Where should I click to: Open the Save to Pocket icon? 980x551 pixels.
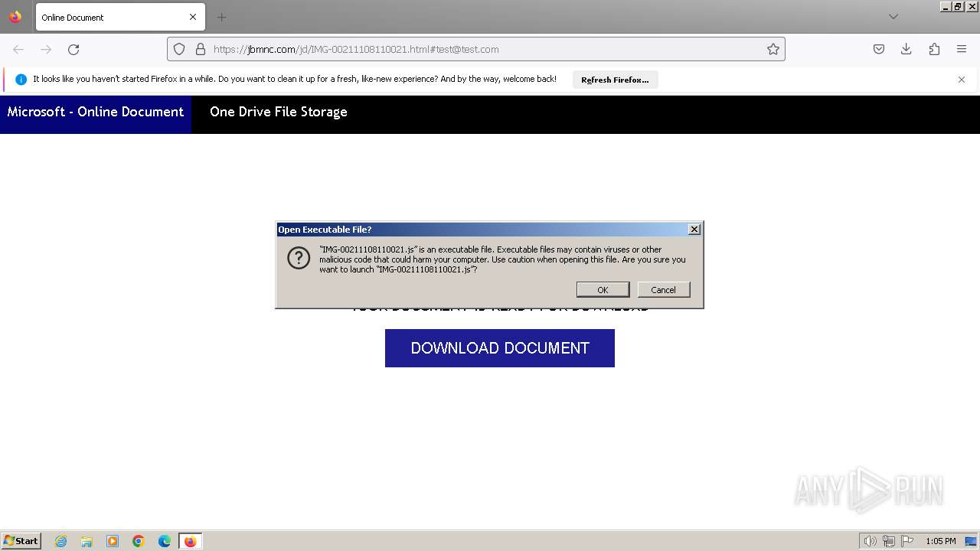pyautogui.click(x=879, y=49)
